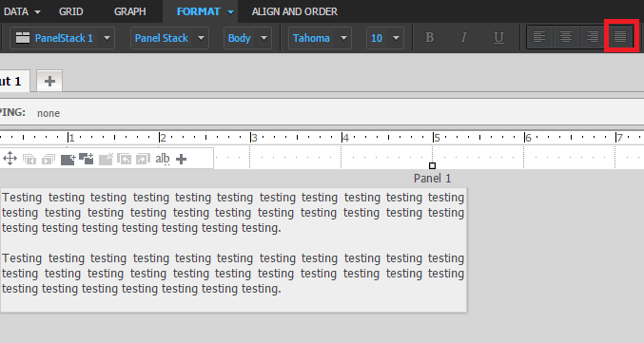Viewport: 644px width, 343px height.
Task: Center align the text
Action: click(566, 37)
